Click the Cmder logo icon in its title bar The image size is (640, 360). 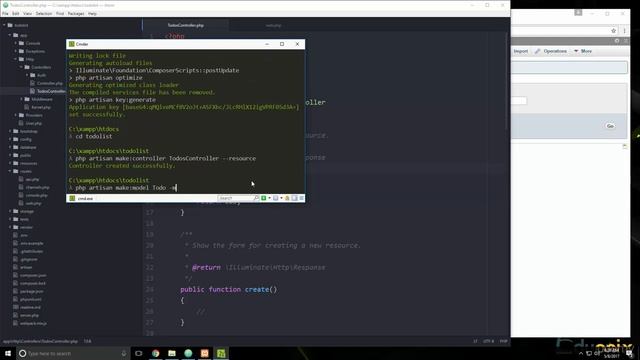tap(71, 44)
